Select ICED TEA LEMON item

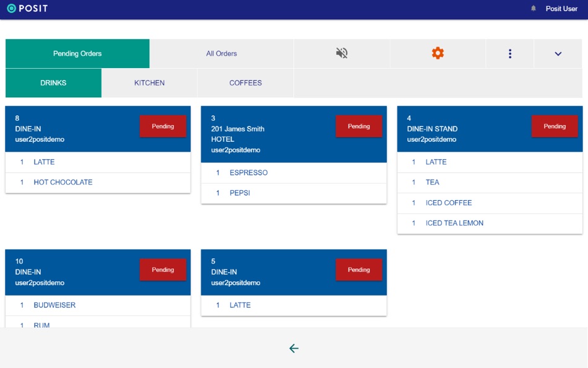(490, 224)
